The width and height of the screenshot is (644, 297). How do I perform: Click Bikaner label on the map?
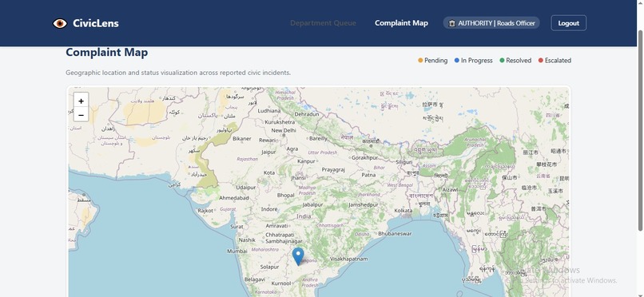tap(241, 139)
